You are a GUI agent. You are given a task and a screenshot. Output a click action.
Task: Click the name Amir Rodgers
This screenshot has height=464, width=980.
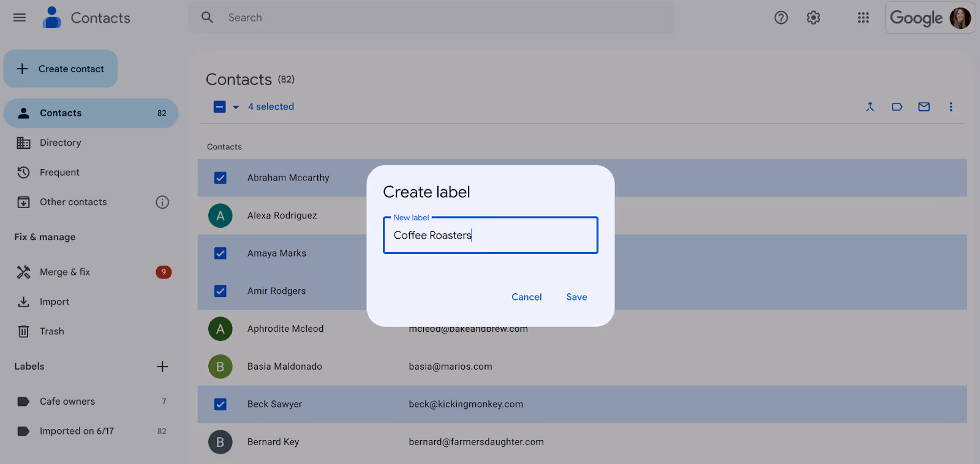(277, 291)
